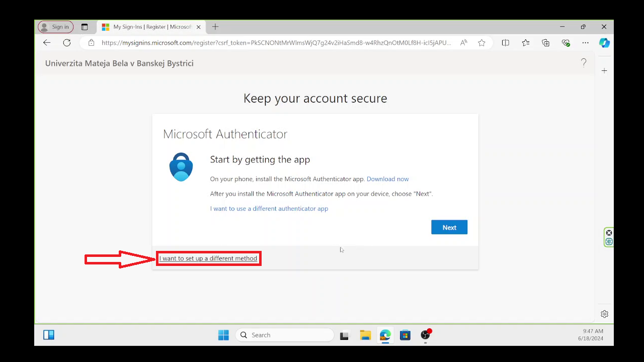This screenshot has height=362, width=644.
Task: Open the split screen icon
Action: tap(506, 43)
